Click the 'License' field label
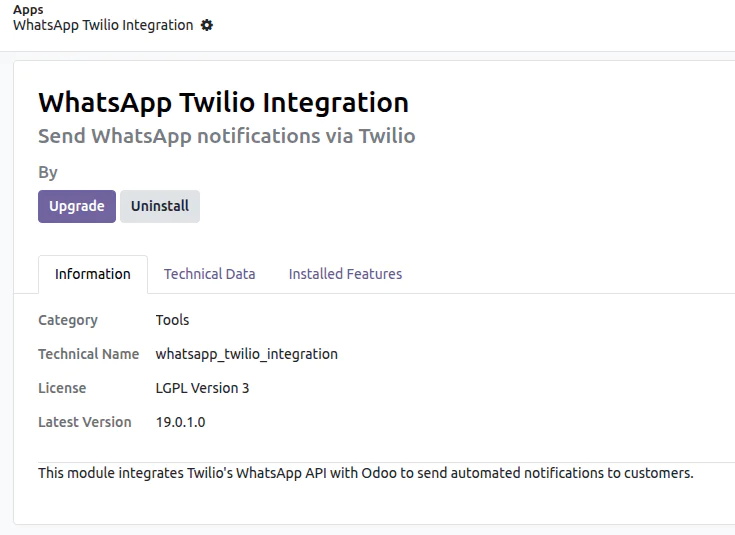Viewport: 735px width, 535px height. pos(62,388)
